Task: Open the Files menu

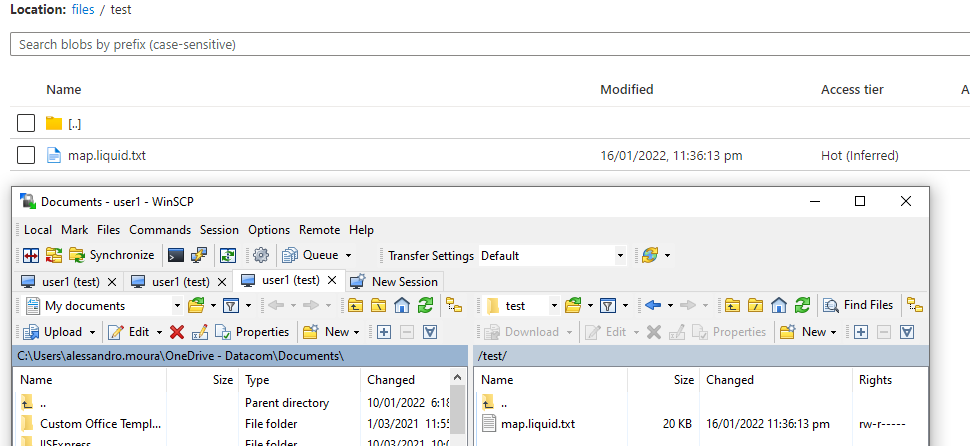Action: coord(108,229)
